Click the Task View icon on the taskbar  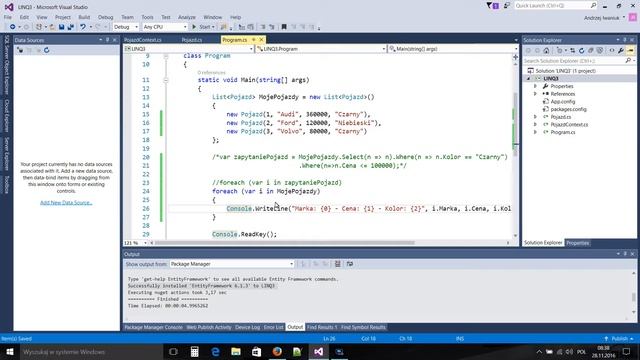pyautogui.click(x=173, y=351)
